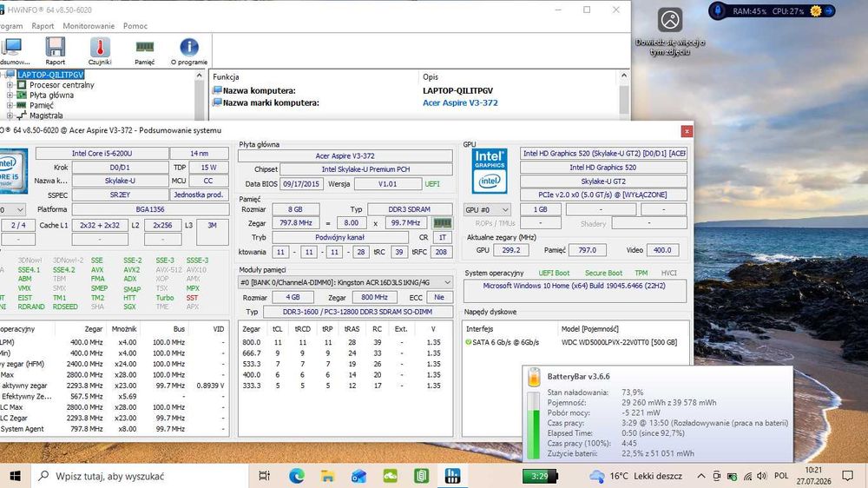The width and height of the screenshot is (868, 488).
Task: Click the green memory module icon
Action: (x=442, y=222)
